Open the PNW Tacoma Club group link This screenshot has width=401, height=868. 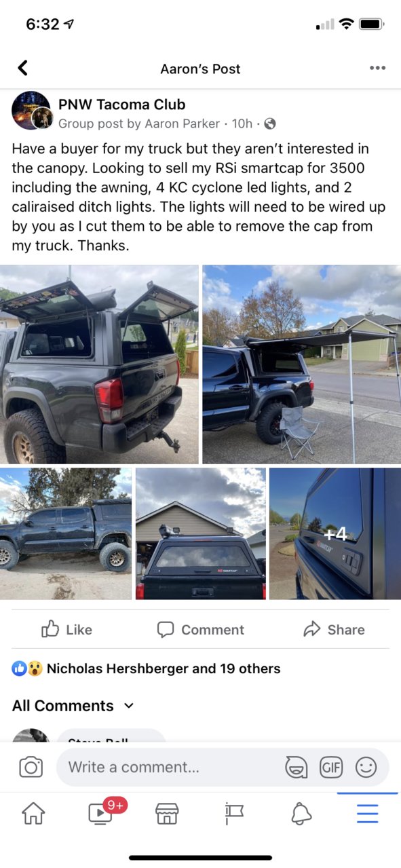pyautogui.click(x=121, y=105)
